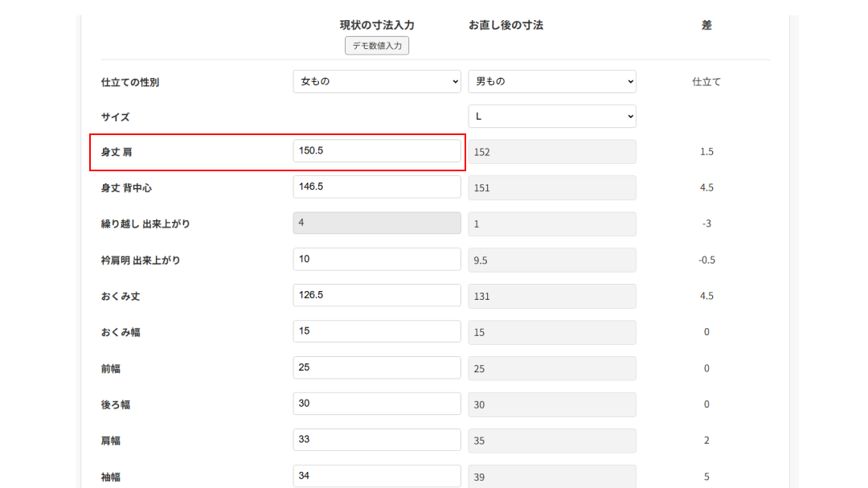
Task: Click the difference value -3
Action: click(x=706, y=223)
